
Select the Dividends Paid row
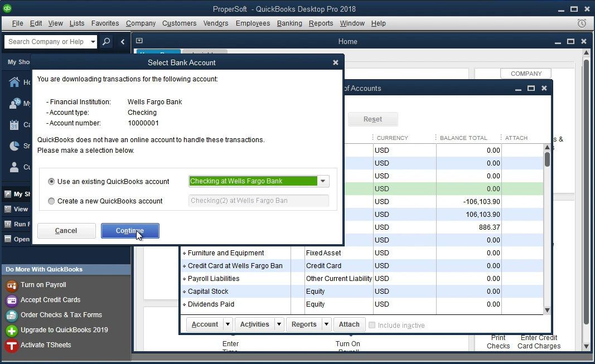pos(362,304)
